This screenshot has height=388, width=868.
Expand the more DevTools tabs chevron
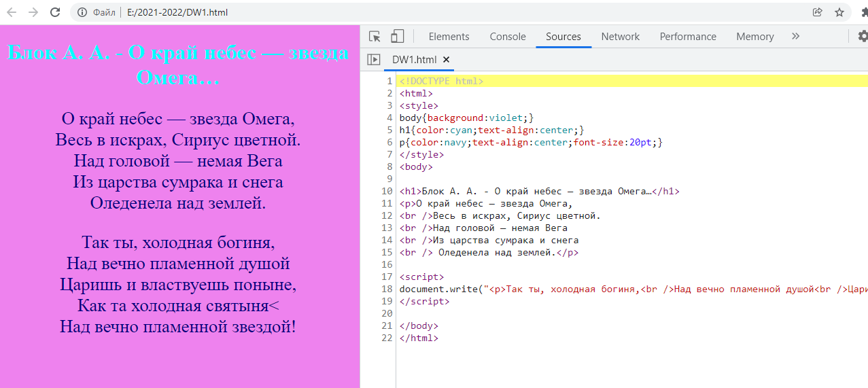coord(796,37)
